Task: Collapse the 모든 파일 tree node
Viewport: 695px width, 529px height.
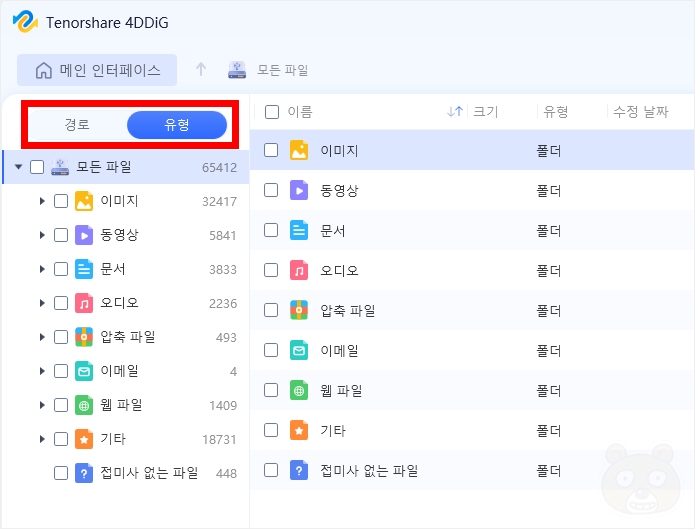Action: pos(18,167)
